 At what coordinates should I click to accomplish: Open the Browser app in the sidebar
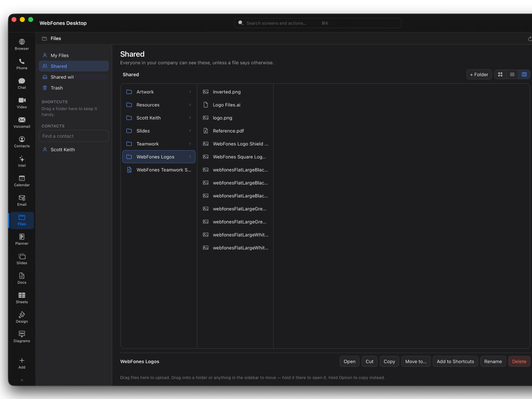pos(22,44)
